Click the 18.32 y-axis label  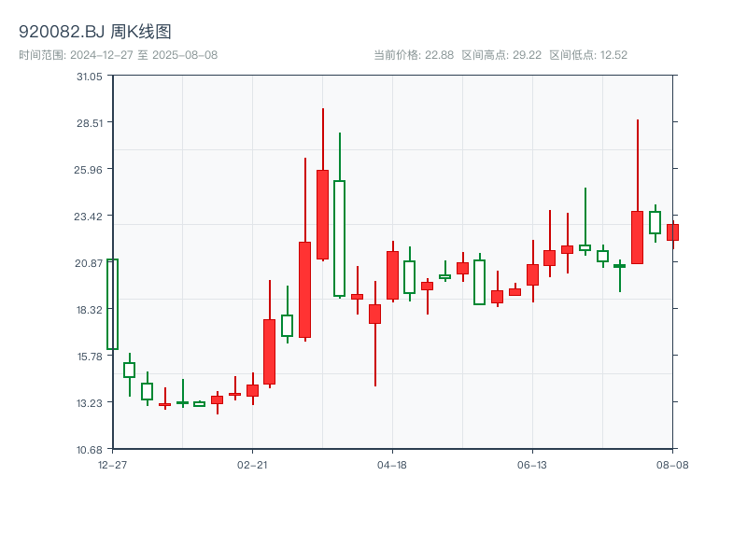90,310
